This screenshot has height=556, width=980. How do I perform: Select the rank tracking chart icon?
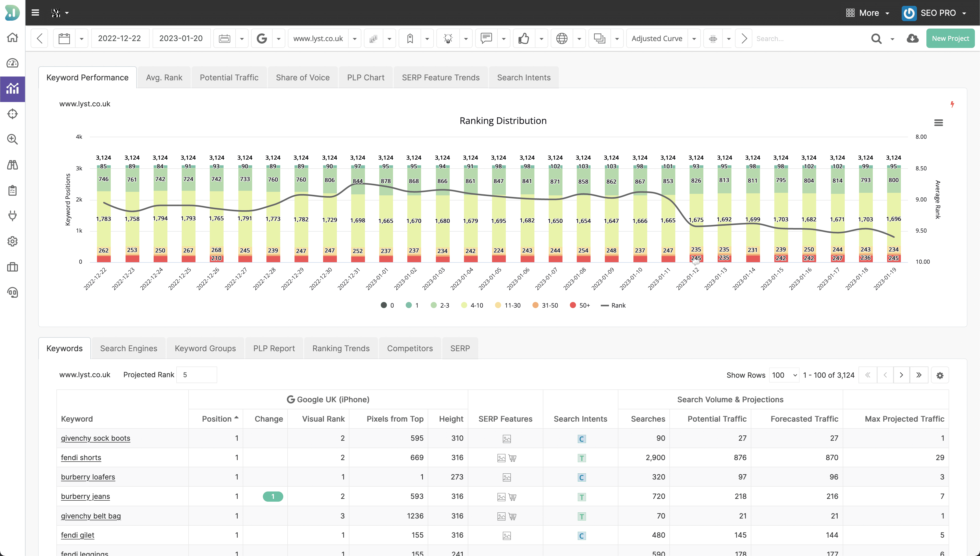(13, 89)
